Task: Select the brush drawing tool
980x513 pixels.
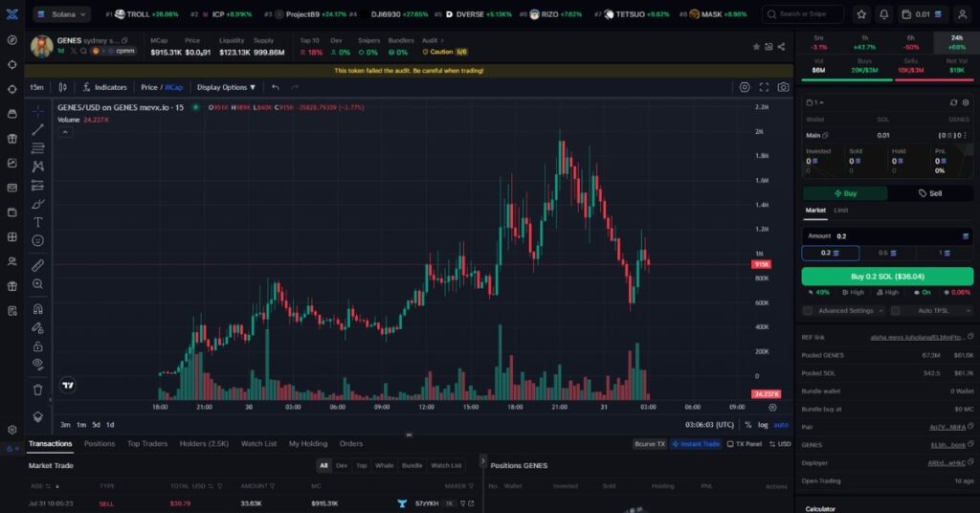Action: (38, 204)
